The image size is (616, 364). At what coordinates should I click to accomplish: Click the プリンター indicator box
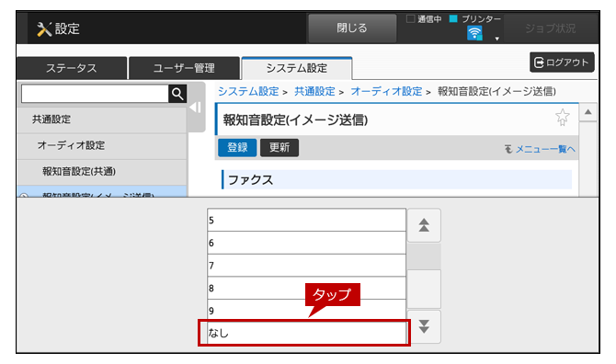click(x=453, y=19)
